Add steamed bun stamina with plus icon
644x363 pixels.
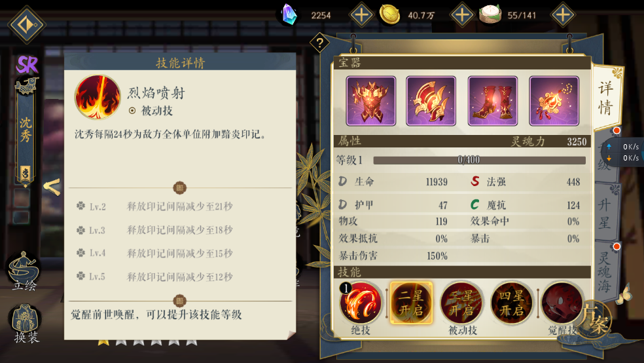click(563, 15)
